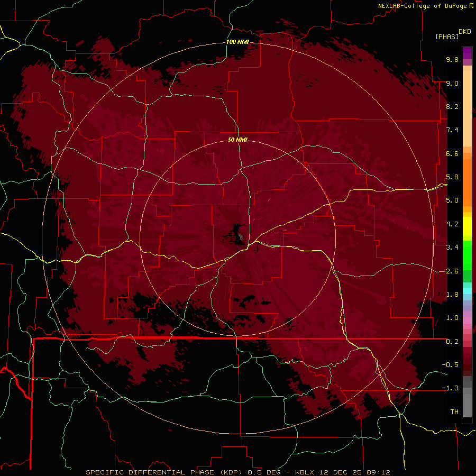Click the 09:12 timestamp text
This screenshot has height=476, width=476.
point(378,472)
